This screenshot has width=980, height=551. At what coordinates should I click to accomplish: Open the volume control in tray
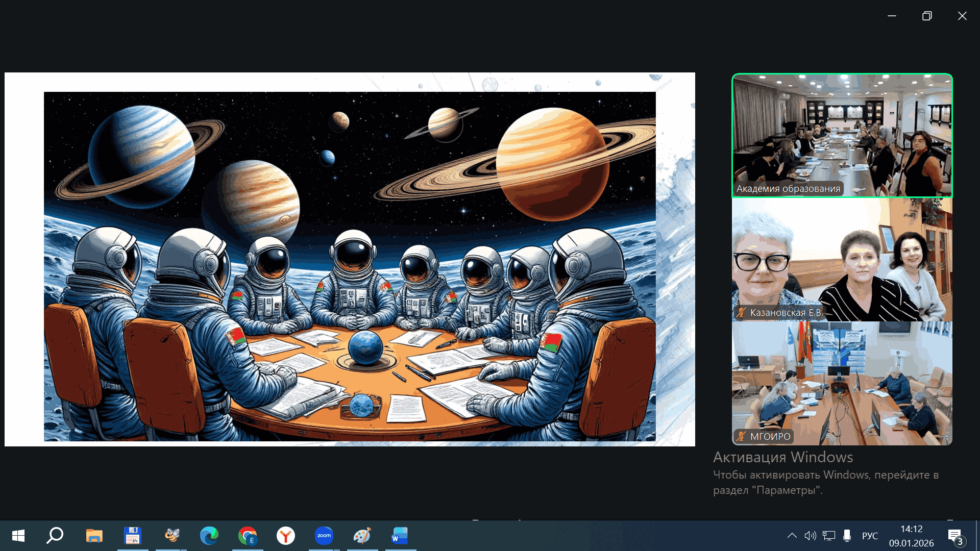tap(810, 536)
